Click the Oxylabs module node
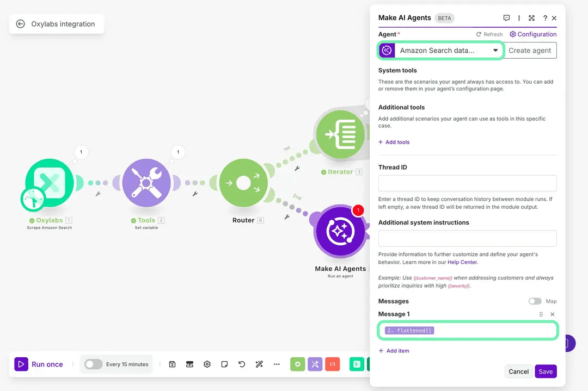Image resolution: width=588 pixels, height=391 pixels. pos(50,183)
